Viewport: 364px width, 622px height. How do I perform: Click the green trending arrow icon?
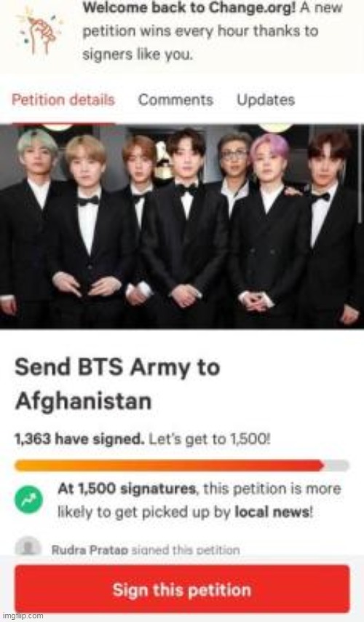(x=28, y=500)
